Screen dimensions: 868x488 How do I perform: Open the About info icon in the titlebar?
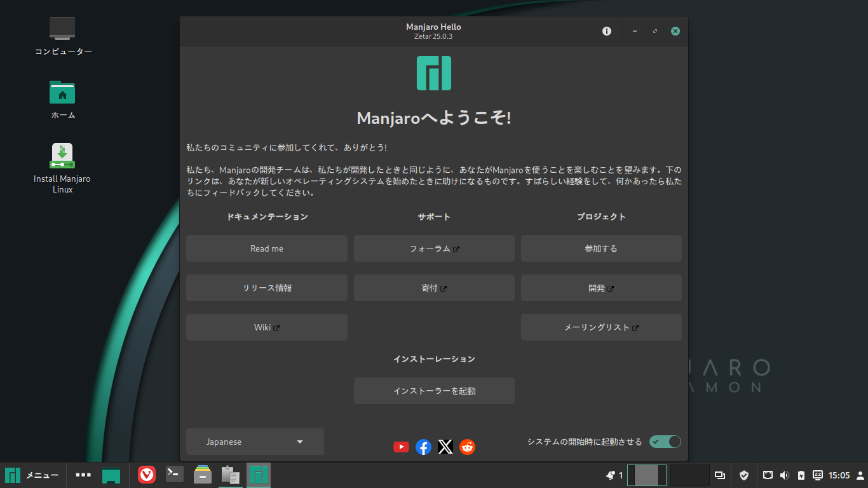tap(607, 31)
